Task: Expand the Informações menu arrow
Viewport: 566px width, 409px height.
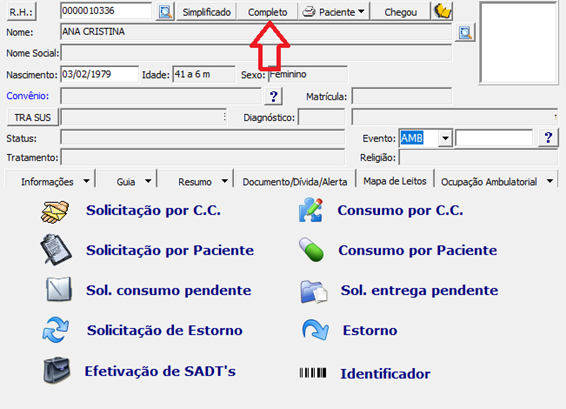Action: 86,181
